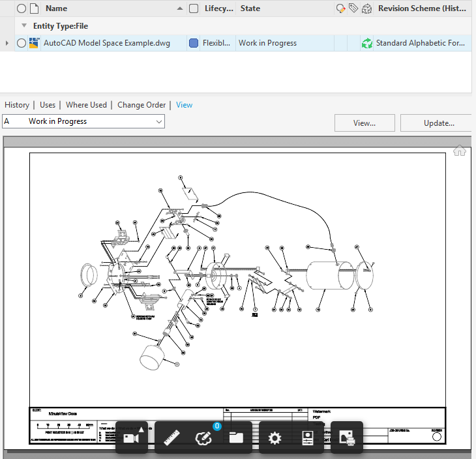Click the View... button
Viewport: 476px width, 459px height.
click(x=364, y=123)
